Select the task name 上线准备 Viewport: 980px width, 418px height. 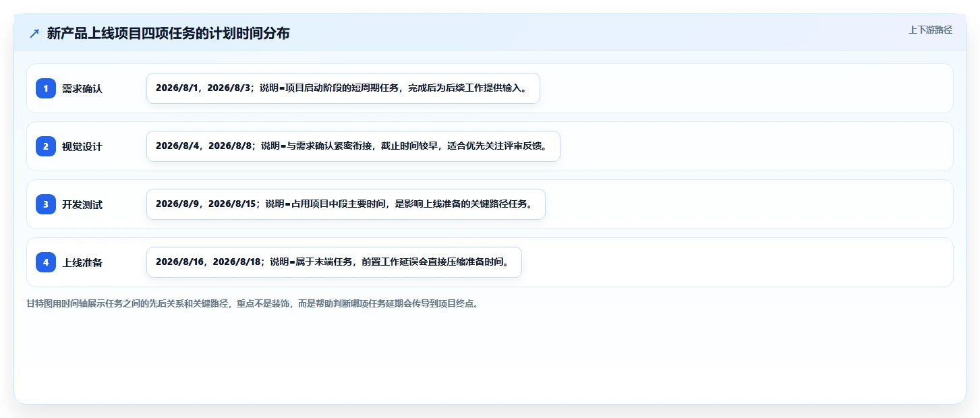pos(82,262)
